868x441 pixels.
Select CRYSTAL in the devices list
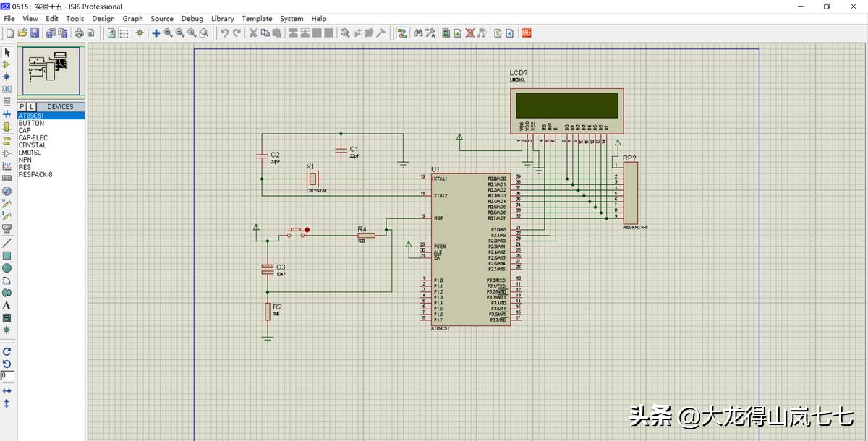point(33,145)
